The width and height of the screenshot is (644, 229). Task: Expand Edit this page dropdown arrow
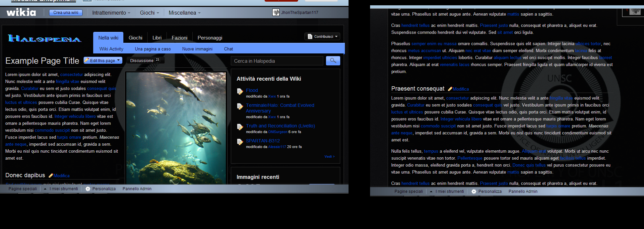pos(118,60)
